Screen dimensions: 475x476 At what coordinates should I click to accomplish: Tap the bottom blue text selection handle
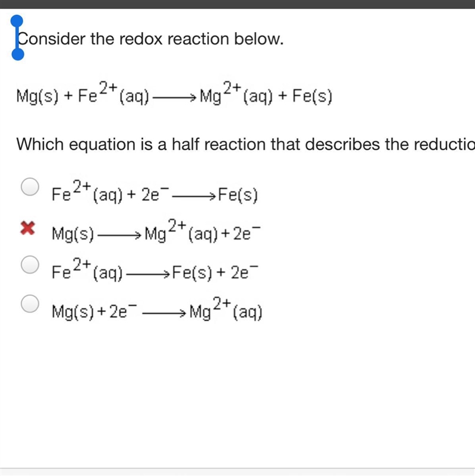18,54
